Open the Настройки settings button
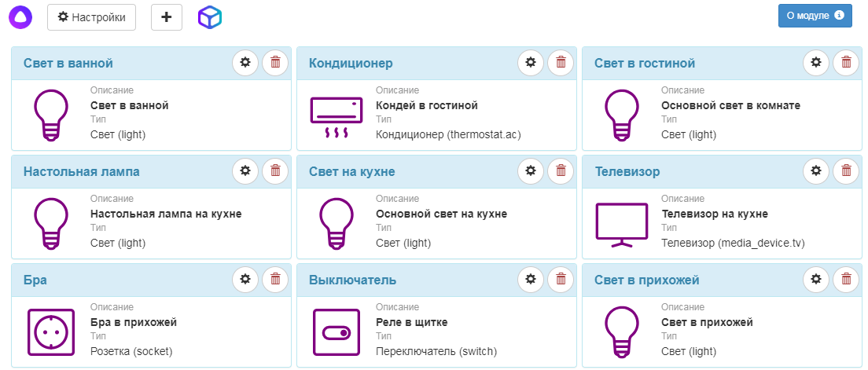This screenshot has height=370, width=868. point(91,16)
